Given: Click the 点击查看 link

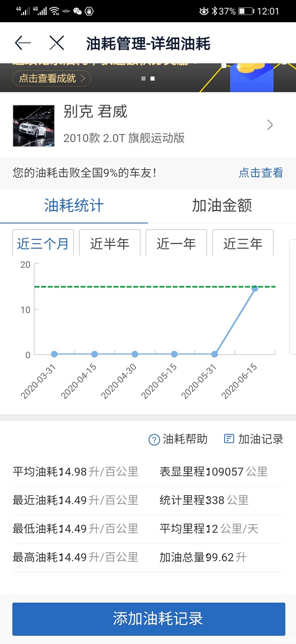Looking at the screenshot, I should (261, 173).
